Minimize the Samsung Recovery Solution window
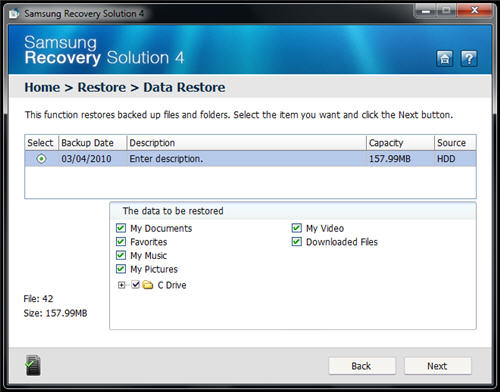 tap(425, 11)
